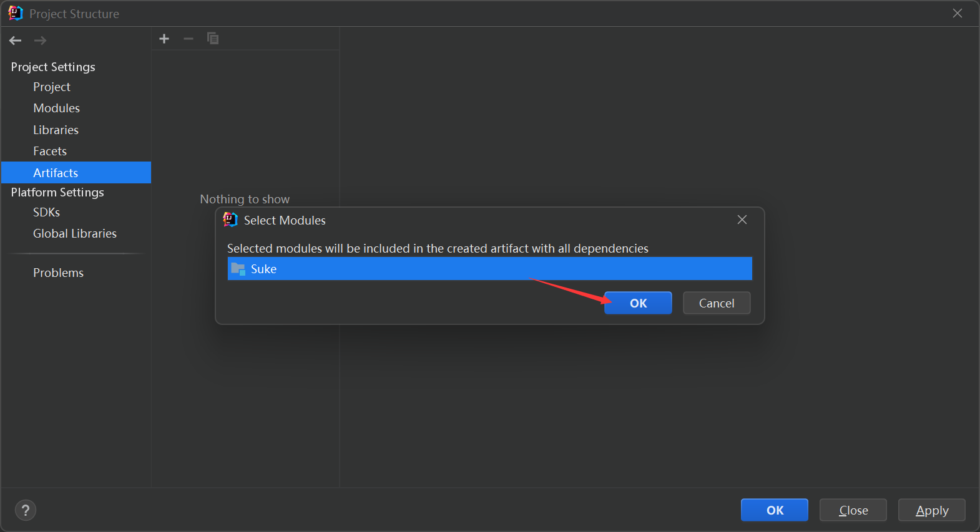Open Global Libraries settings
Viewport: 980px width, 532px height.
pos(75,233)
